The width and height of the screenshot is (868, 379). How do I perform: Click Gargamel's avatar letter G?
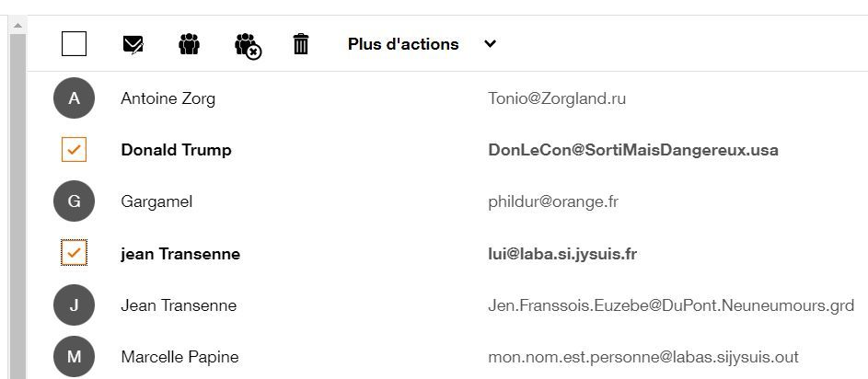pos(74,201)
